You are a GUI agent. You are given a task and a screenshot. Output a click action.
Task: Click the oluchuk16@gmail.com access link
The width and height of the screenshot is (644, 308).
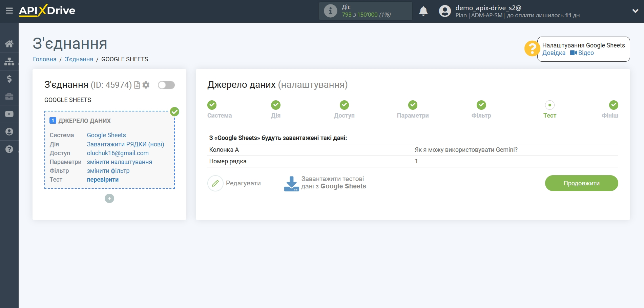[118, 153]
